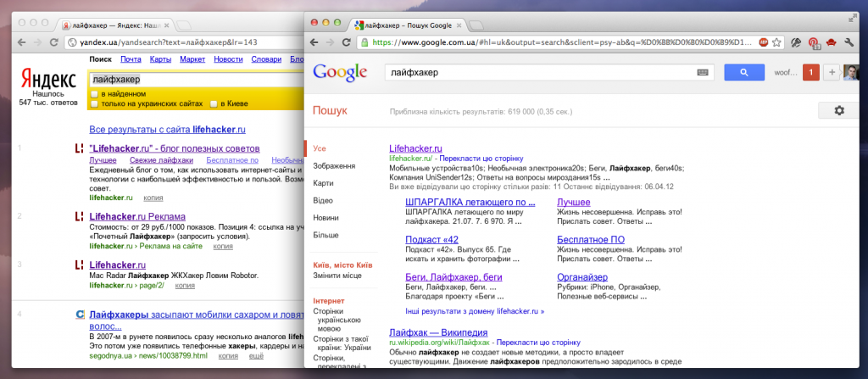The image size is (868, 379).
Task: Click 'Змінити місце' location link
Action: 337,276
